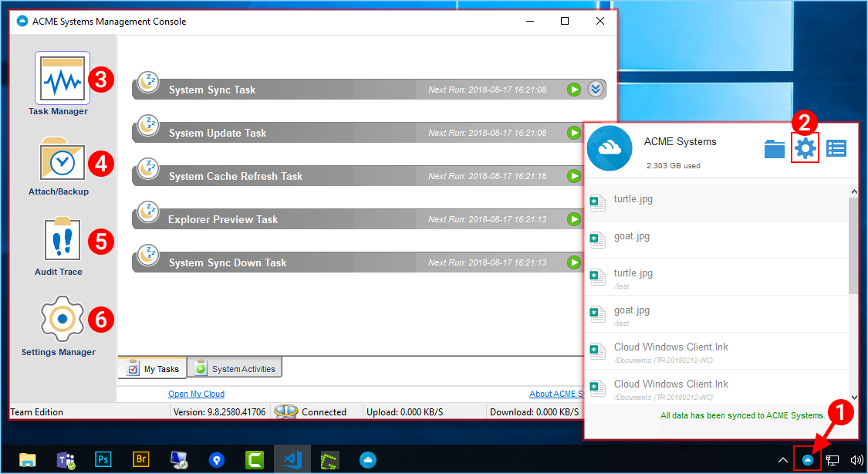
Task: Click the file list scrollbar thumb
Action: coord(853,245)
